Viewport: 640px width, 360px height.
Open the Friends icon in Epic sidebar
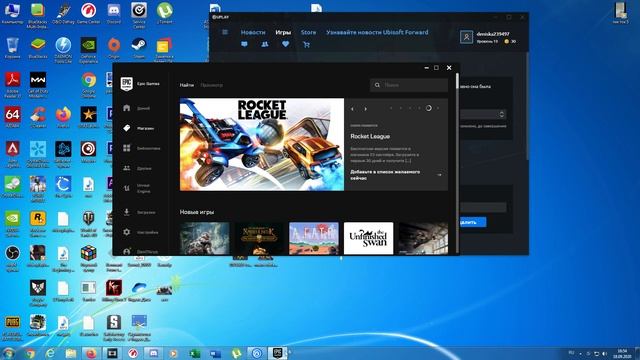pyautogui.click(x=127, y=168)
